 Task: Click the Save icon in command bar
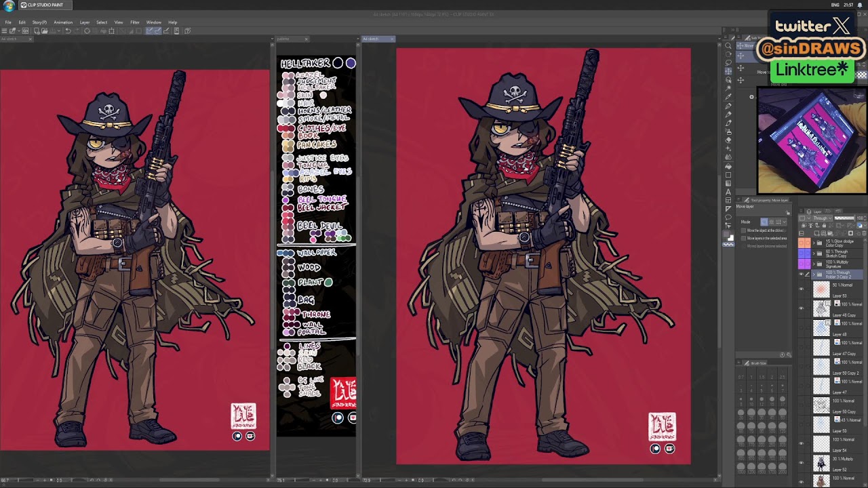(53, 30)
